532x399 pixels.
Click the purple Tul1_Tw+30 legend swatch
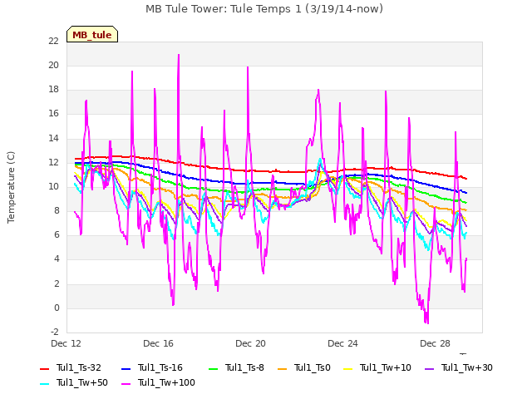(430, 369)
